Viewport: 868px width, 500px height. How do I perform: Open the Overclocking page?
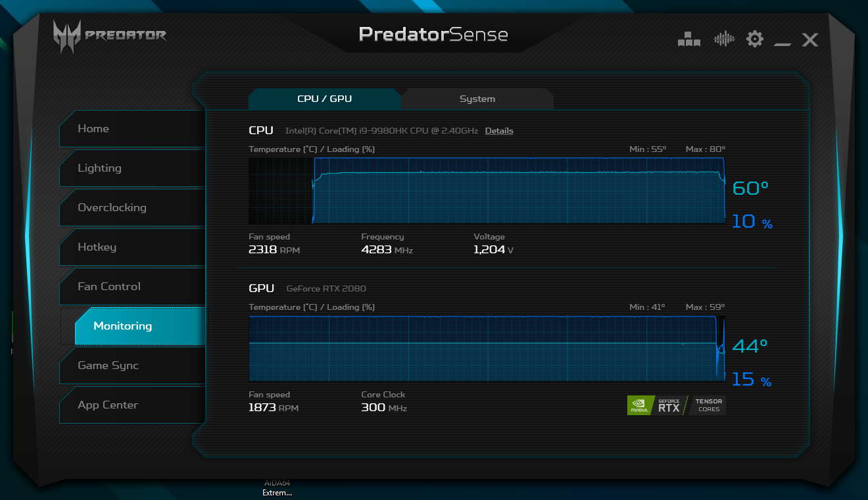click(x=132, y=207)
